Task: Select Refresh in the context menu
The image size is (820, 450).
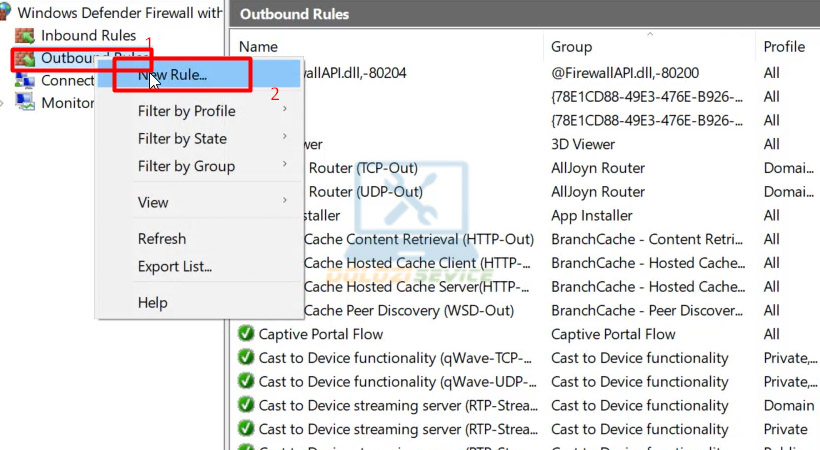Action: tap(162, 239)
